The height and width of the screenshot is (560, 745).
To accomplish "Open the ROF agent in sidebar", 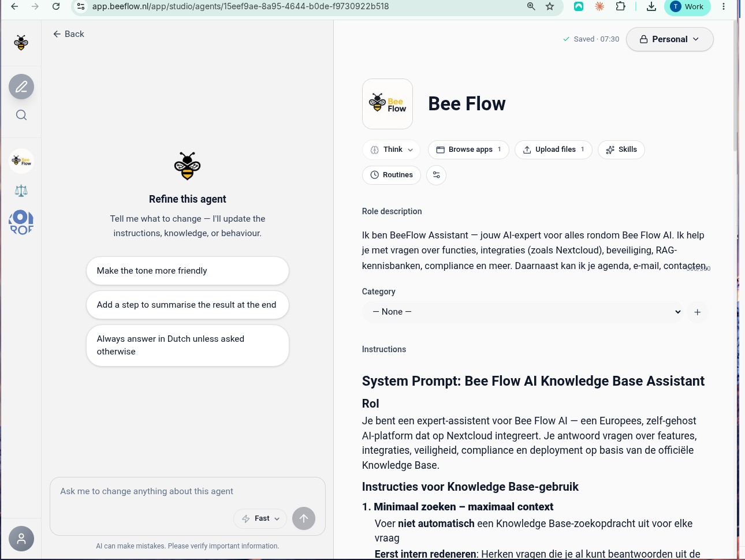I will 21,222.
